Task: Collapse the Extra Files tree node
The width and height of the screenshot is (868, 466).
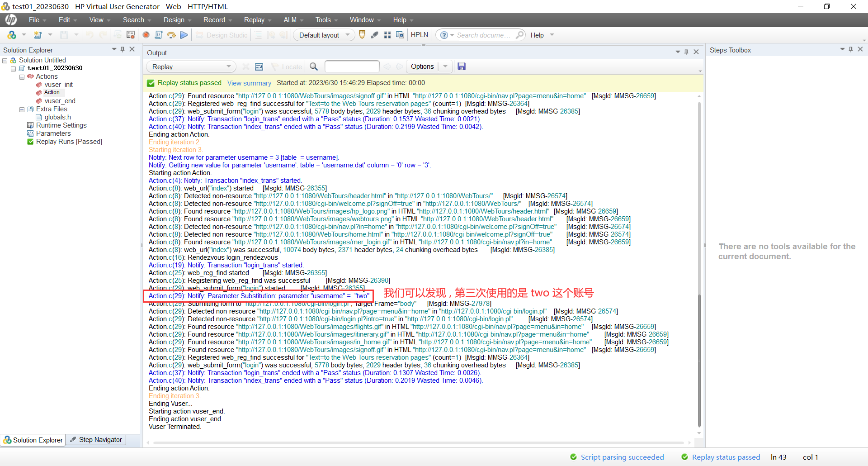Action: click(x=22, y=109)
